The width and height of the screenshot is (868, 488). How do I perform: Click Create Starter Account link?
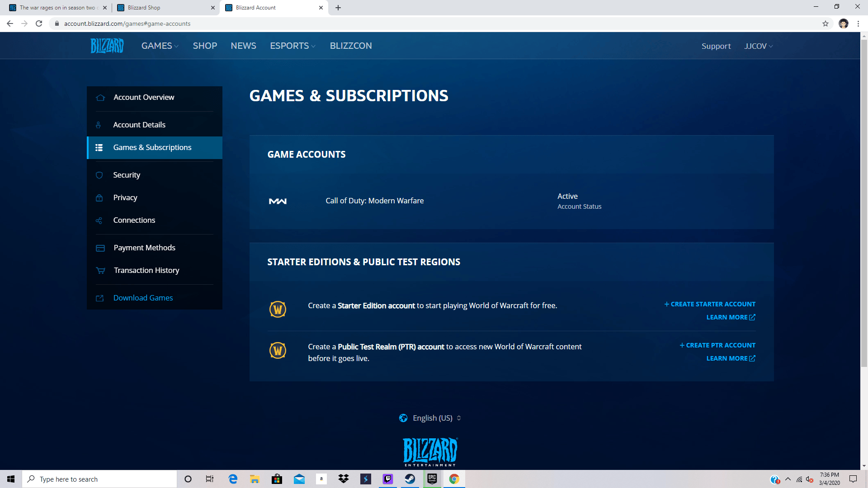click(x=710, y=304)
